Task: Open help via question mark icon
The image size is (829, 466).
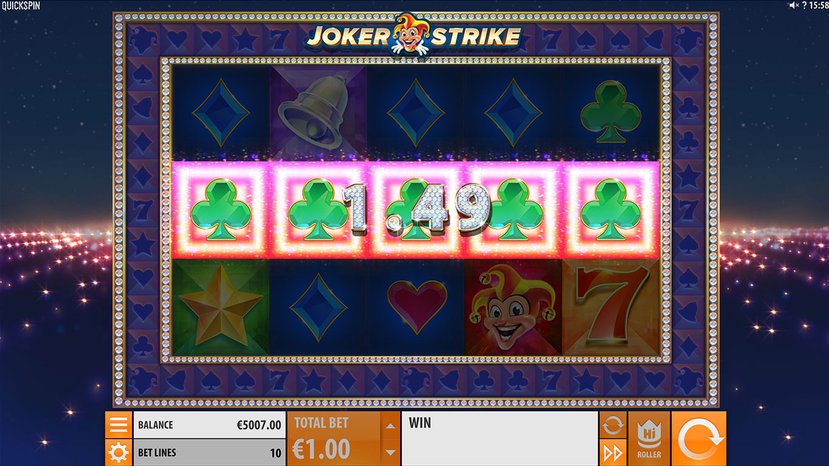Action: pos(804,5)
